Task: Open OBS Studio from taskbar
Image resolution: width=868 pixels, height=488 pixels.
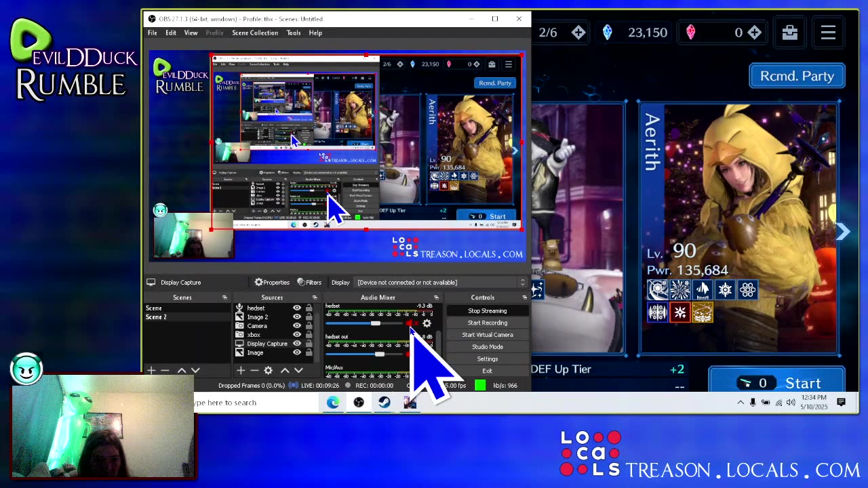Action: [x=359, y=403]
